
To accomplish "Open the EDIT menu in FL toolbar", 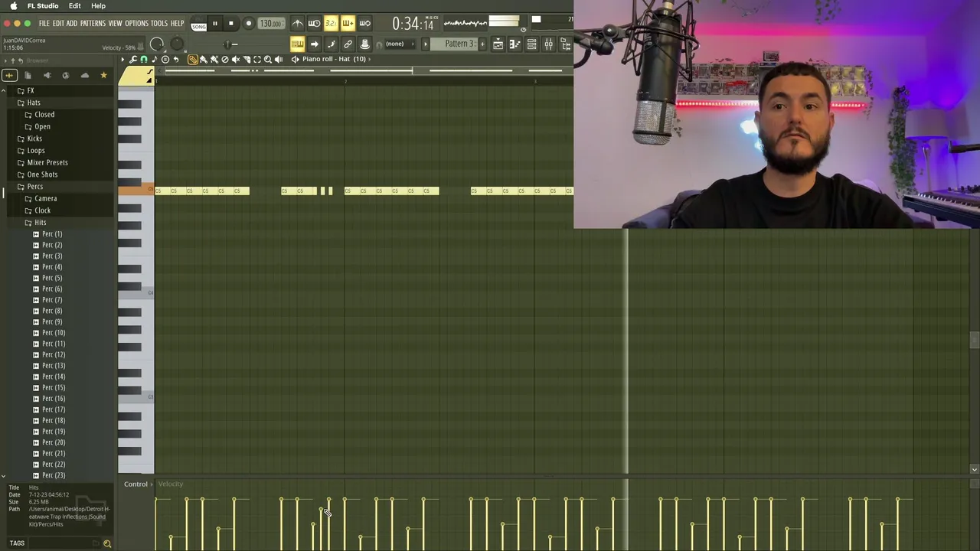I will (58, 24).
